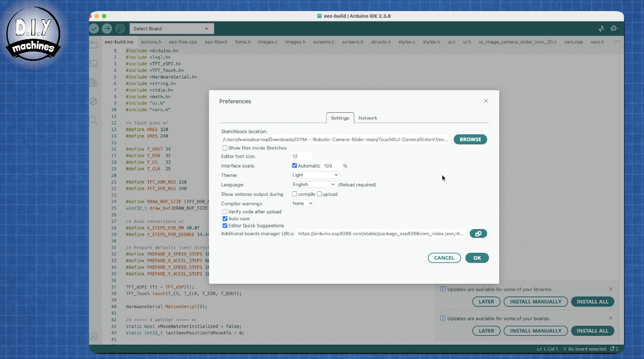Open the eez-flow.cpp editor tab
Image resolution: width=644 pixels, height=359 pixels.
coord(183,42)
